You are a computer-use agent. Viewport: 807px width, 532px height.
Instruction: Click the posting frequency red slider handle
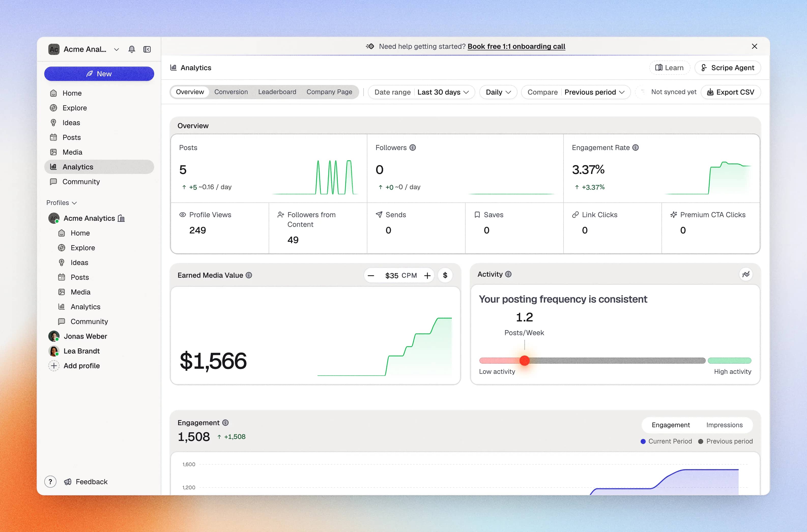(524, 360)
